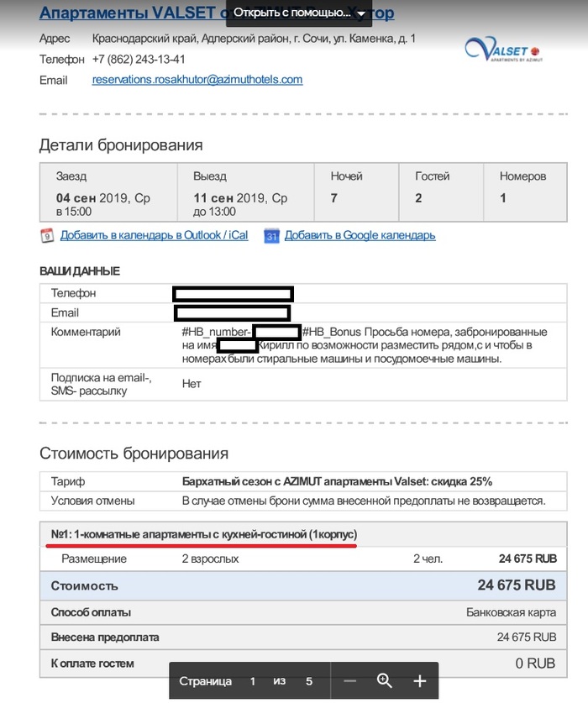Select the current page number field

(252, 681)
